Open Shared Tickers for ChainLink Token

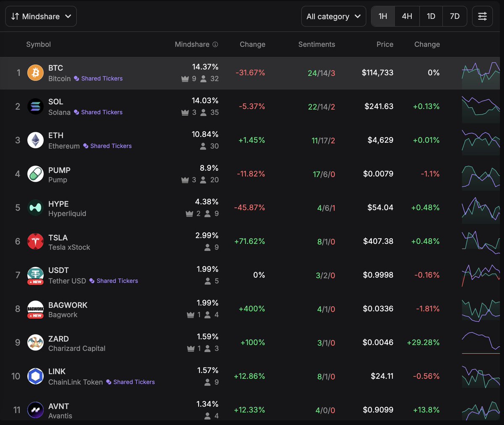point(131,382)
